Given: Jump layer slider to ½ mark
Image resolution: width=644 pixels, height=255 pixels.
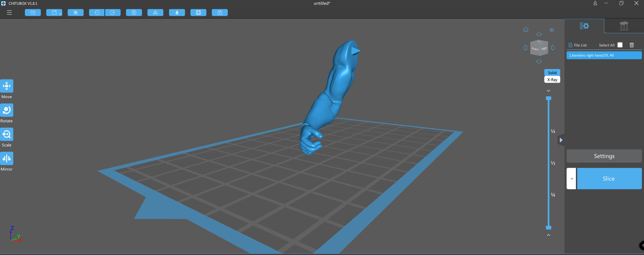Looking at the screenshot, I should tap(553, 163).
